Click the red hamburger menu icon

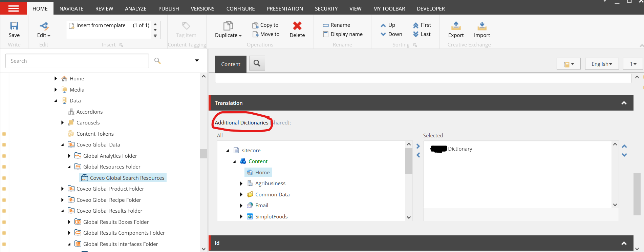click(14, 8)
